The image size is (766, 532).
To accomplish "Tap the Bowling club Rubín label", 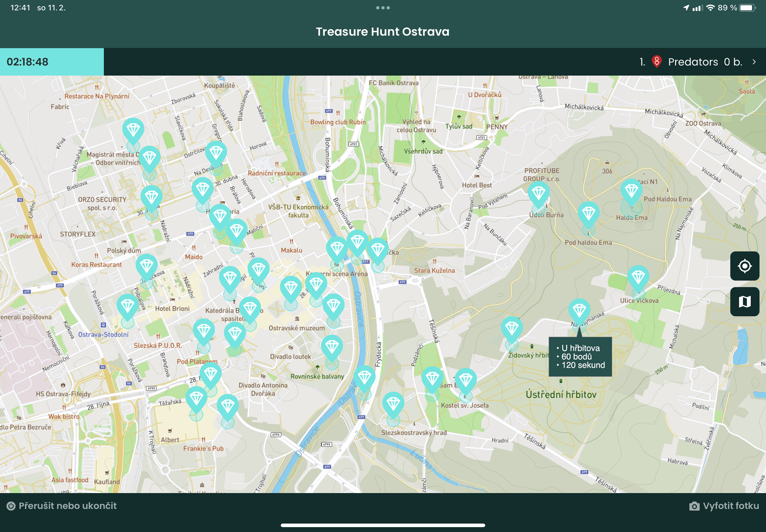I will tap(338, 122).
